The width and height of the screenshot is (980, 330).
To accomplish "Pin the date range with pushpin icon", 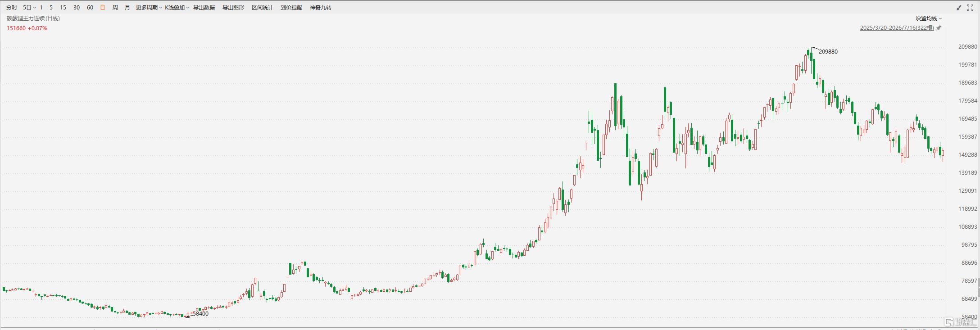I will [939, 28].
